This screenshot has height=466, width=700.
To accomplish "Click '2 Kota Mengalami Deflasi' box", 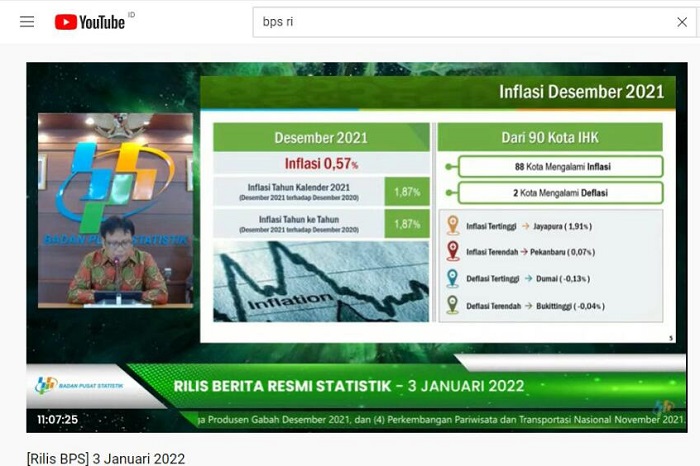I will (561, 193).
